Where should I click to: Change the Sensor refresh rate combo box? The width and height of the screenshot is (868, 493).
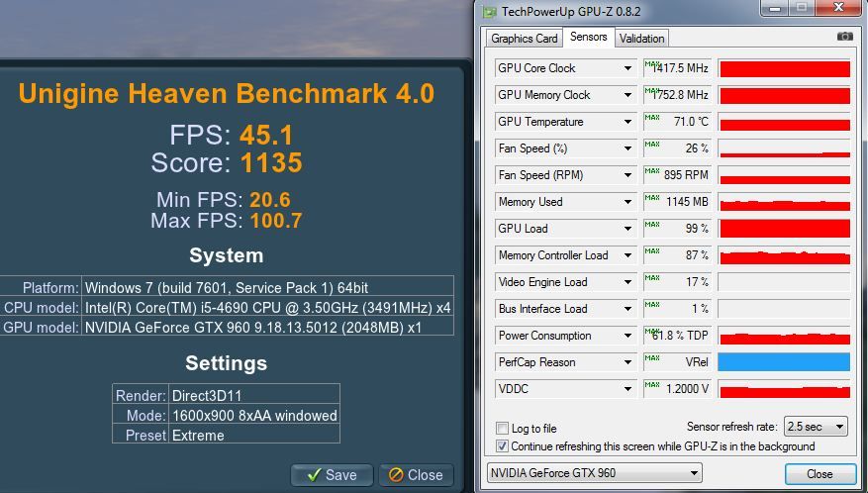tap(816, 427)
